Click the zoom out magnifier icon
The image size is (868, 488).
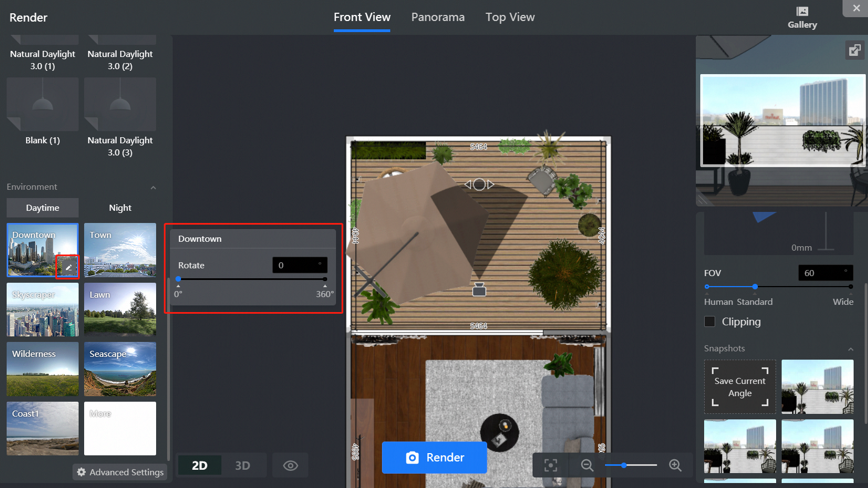click(x=587, y=465)
